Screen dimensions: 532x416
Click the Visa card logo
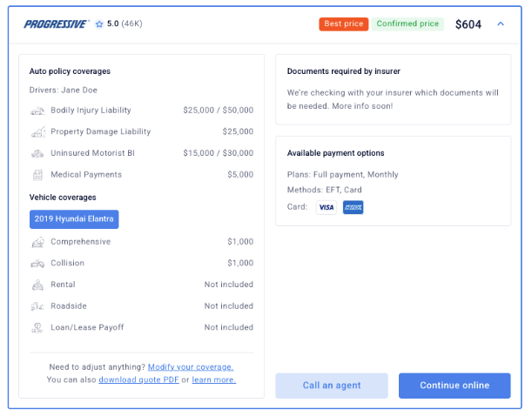[x=327, y=207]
